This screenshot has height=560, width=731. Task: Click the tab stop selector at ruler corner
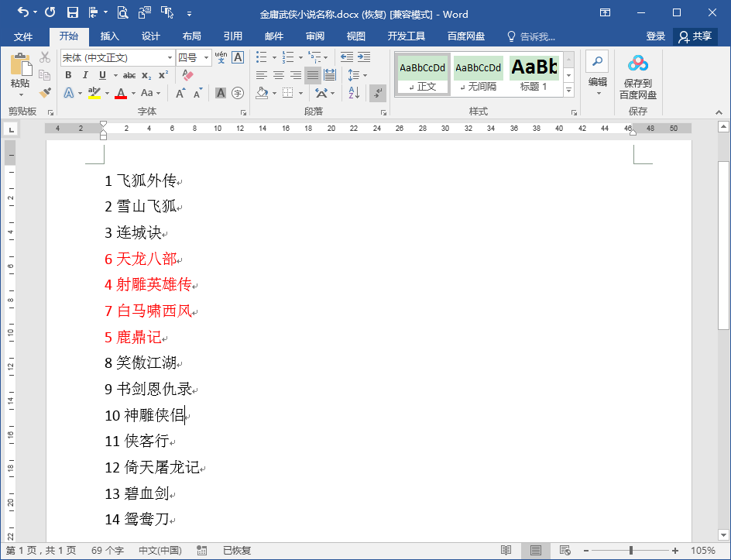click(x=10, y=129)
